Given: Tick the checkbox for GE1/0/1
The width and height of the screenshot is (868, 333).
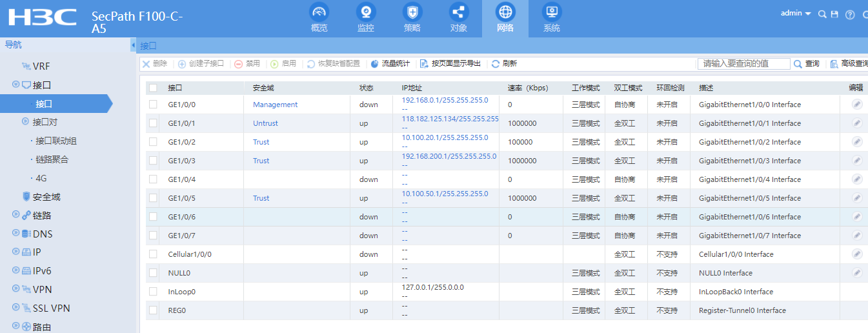Looking at the screenshot, I should (153, 123).
